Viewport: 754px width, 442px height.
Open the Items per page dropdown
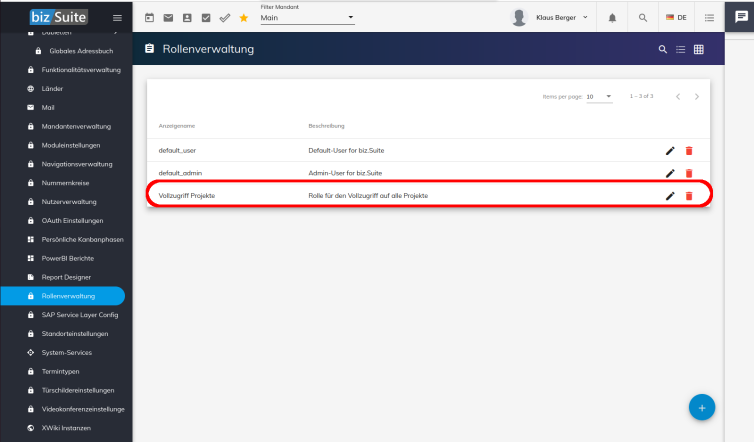click(599, 97)
